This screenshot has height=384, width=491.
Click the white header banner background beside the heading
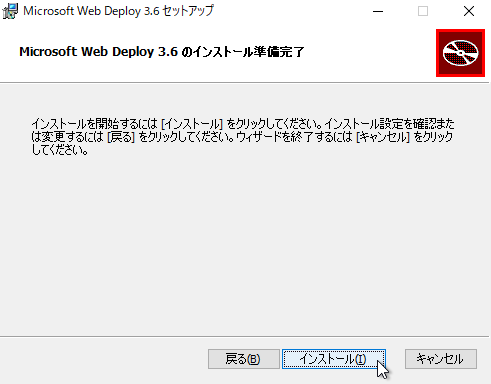tap(367, 52)
